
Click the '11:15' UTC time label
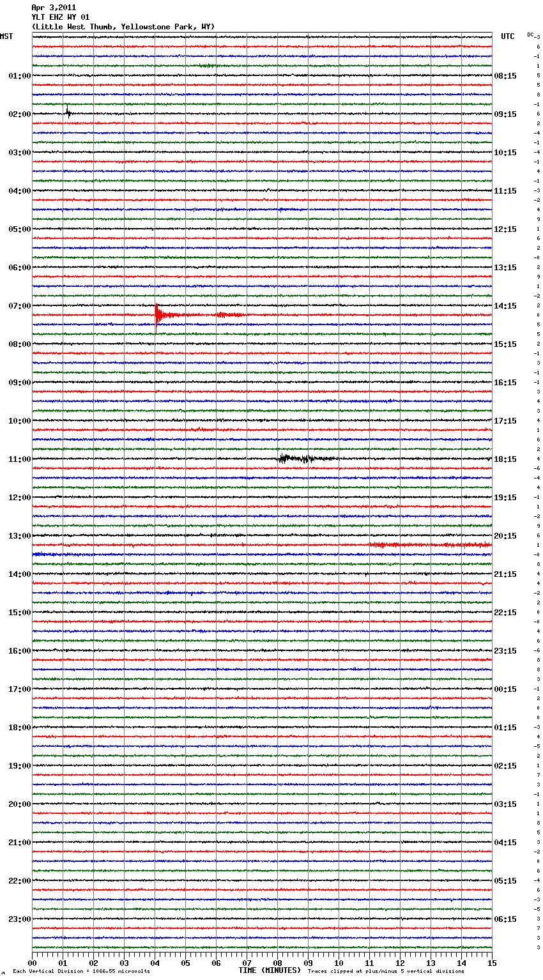point(505,191)
